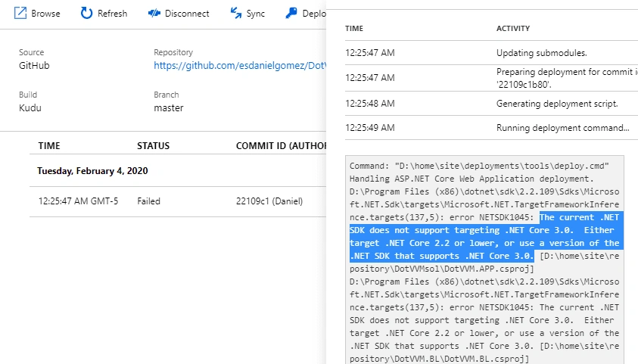Select the Sync toolbar label
The width and height of the screenshot is (638, 364).
[x=256, y=14]
